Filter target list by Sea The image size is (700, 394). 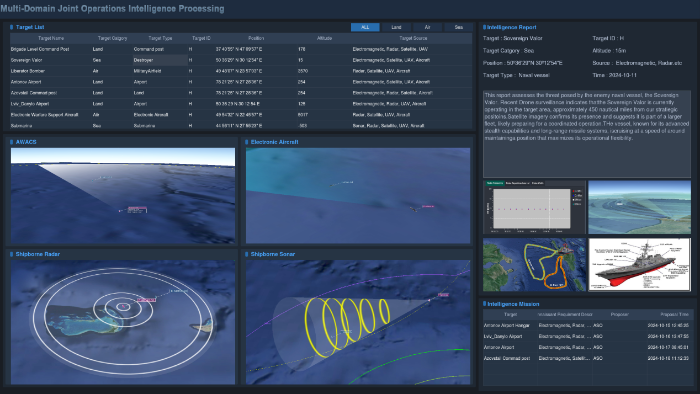coord(458,27)
